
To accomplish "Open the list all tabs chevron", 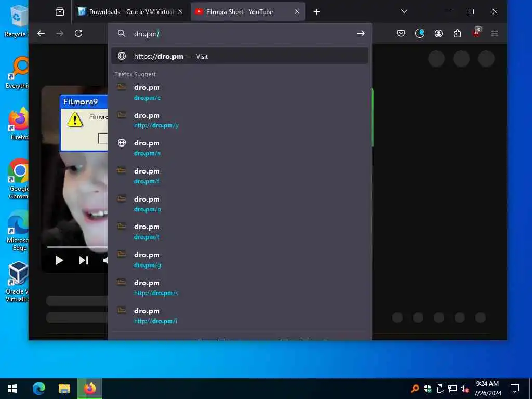I will coord(404,11).
